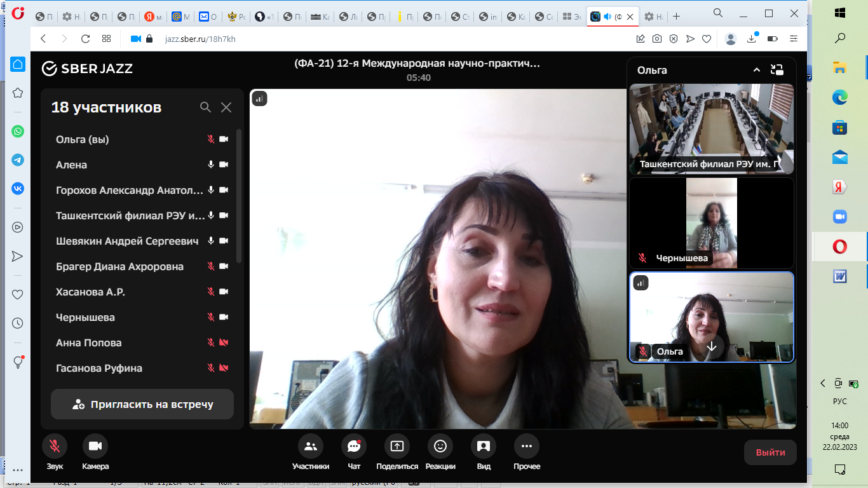Unmute the microphone with the Звук button
Image resolution: width=868 pixels, height=488 pixels.
click(55, 447)
